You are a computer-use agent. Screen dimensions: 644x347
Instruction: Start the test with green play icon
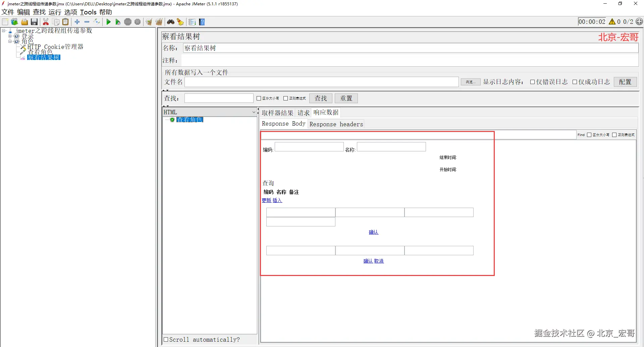click(108, 22)
